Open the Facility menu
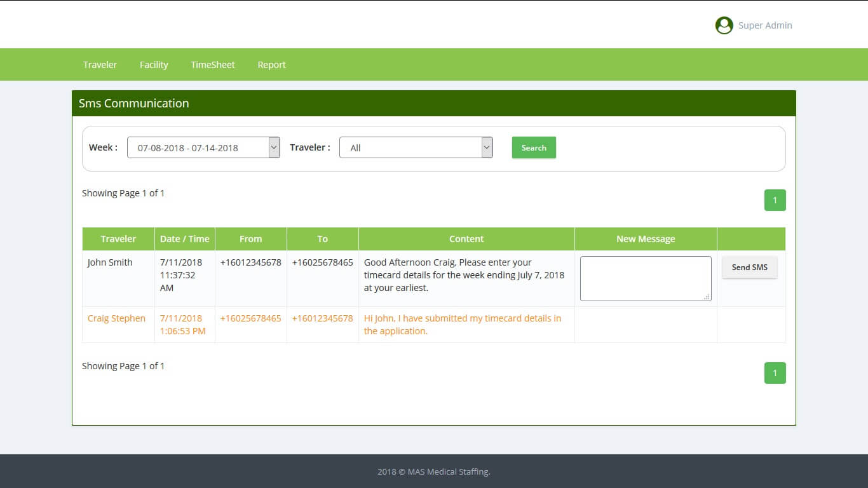Screen dimensions: 868x488 point(154,65)
